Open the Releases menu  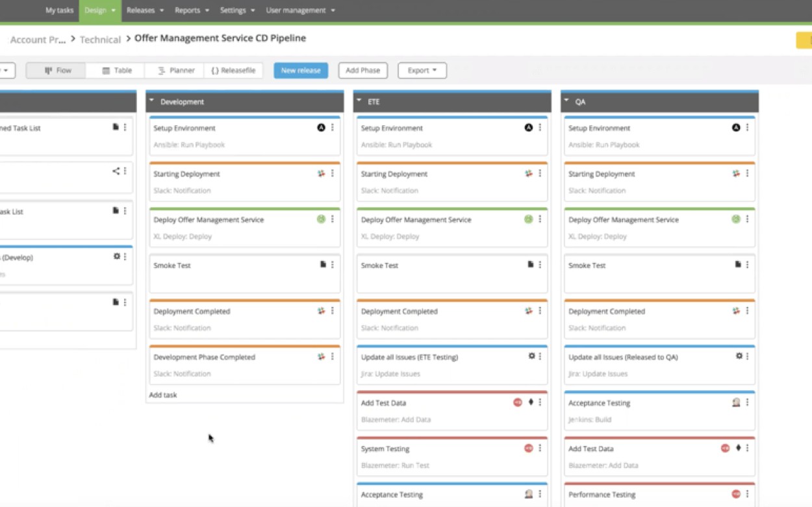[145, 10]
